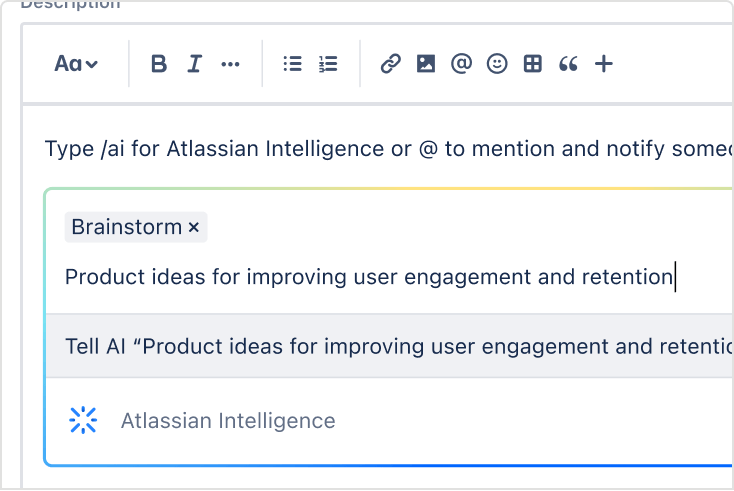Open more formatting options ellipsis

[230, 64]
